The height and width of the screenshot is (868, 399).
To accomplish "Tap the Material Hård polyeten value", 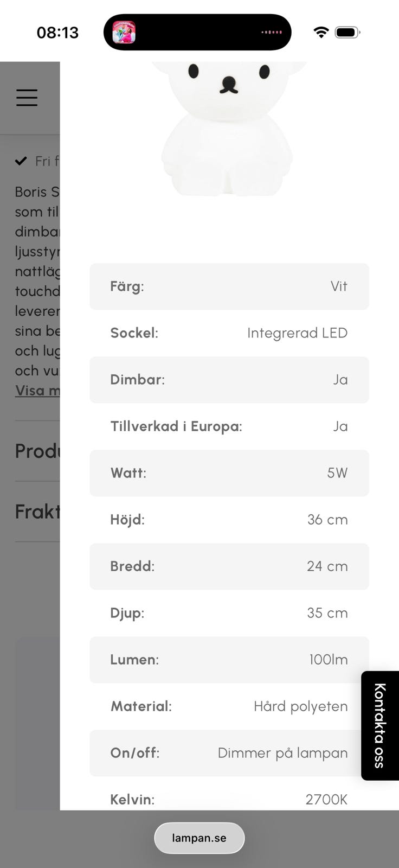I will 300,706.
